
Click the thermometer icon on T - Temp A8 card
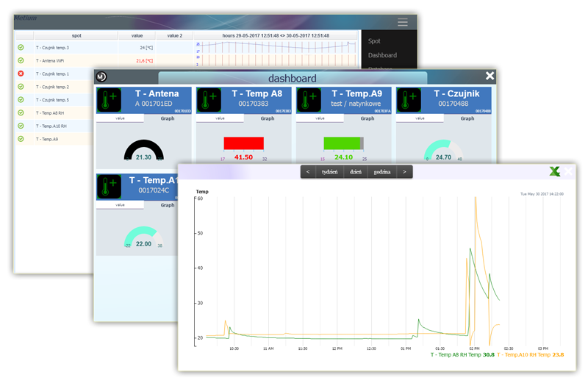tap(209, 99)
